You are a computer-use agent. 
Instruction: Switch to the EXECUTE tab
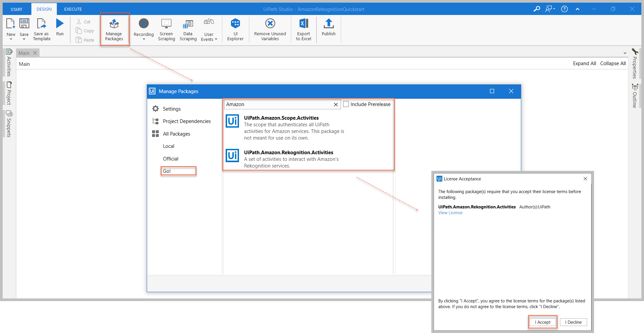pos(73,9)
